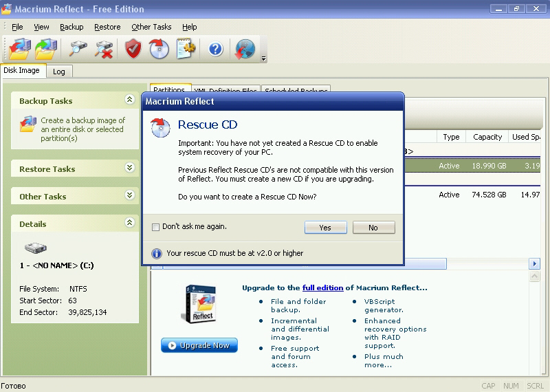Click the backup folder icon in Backup Tasks
The image size is (550, 392).
pyautogui.click(x=28, y=124)
